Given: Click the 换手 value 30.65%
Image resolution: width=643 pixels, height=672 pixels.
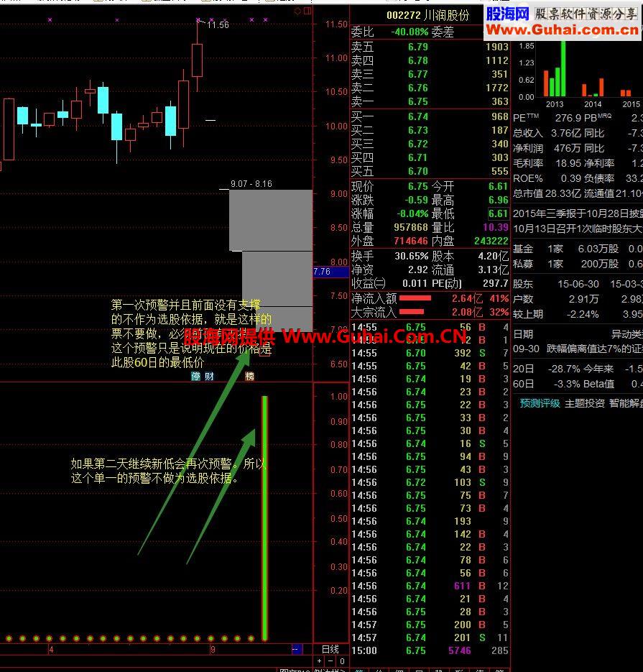Looking at the screenshot, I should tap(411, 257).
